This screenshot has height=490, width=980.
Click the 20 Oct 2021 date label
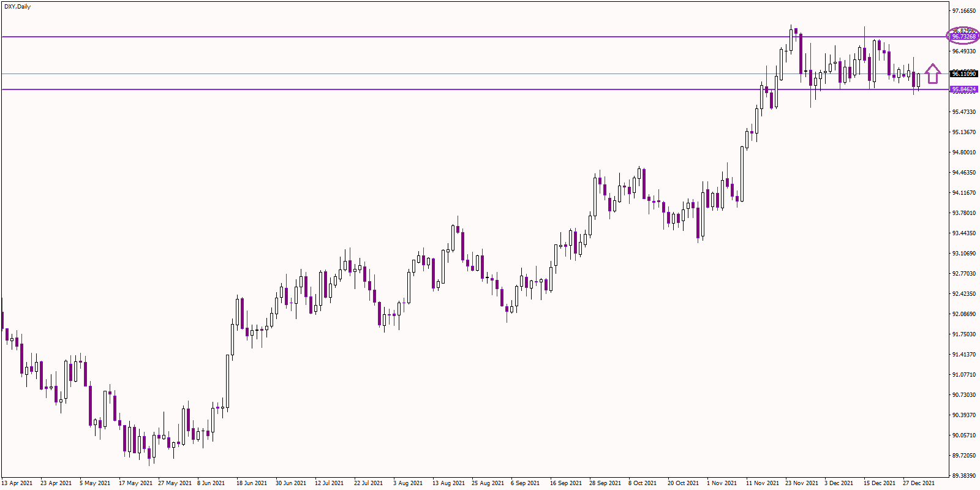point(683,483)
